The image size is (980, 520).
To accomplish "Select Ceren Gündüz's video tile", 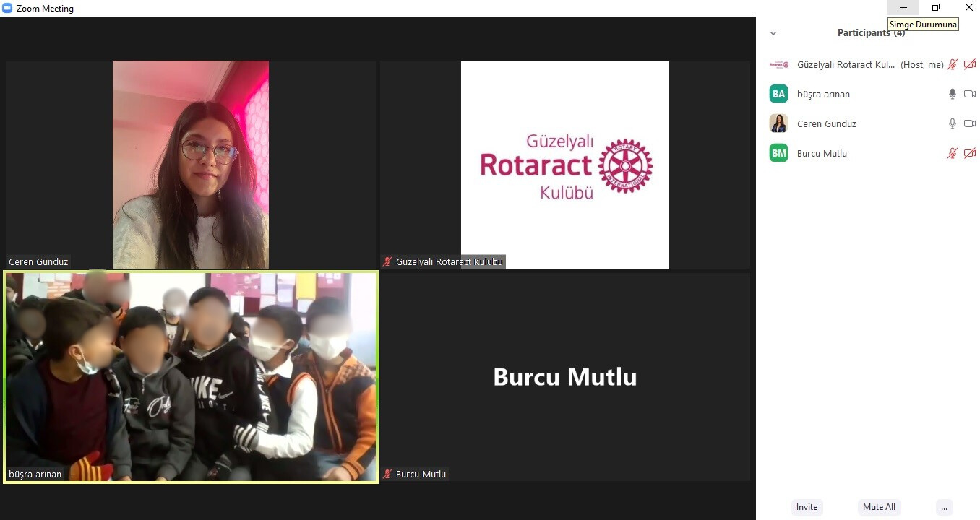I will click(191, 165).
